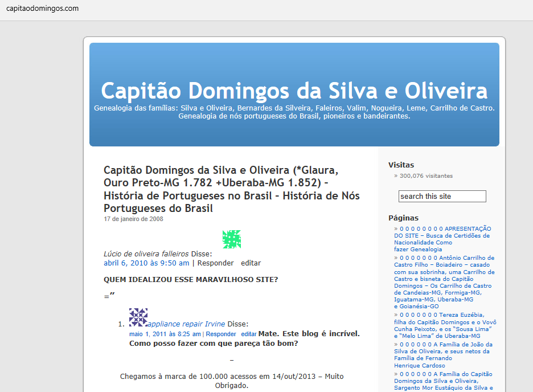533x392 pixels.
Task: Click editar next to Lúcio's comment
Action: 251,263
